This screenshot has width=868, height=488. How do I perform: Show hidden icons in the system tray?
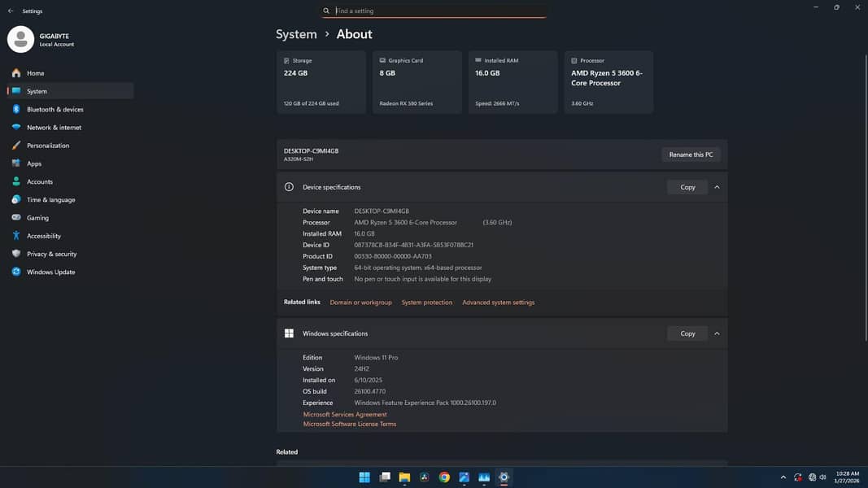point(783,477)
